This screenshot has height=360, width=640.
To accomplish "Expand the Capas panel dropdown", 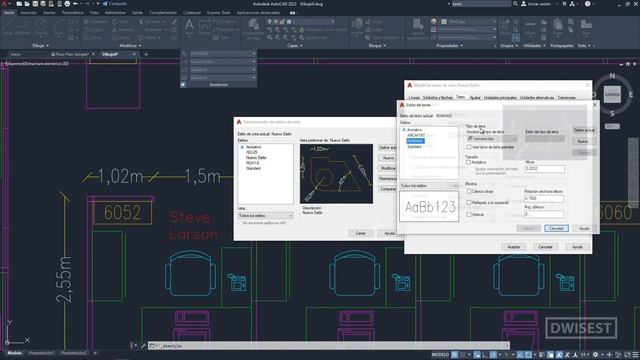I will click(x=295, y=46).
